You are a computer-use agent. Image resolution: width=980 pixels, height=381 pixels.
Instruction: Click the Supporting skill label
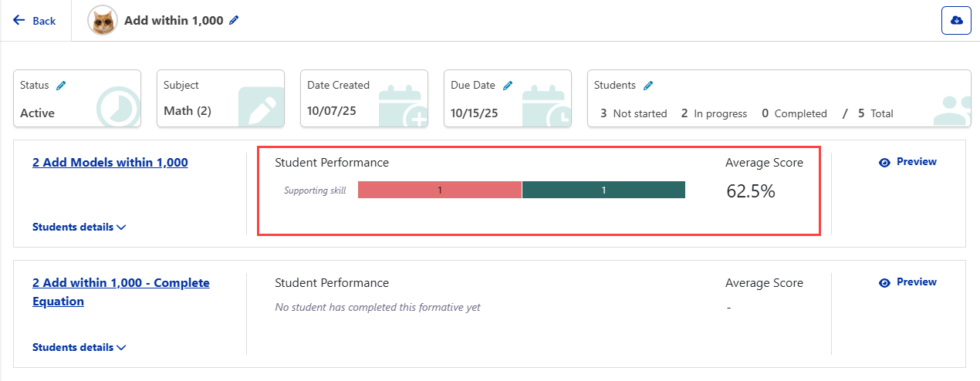tap(315, 190)
